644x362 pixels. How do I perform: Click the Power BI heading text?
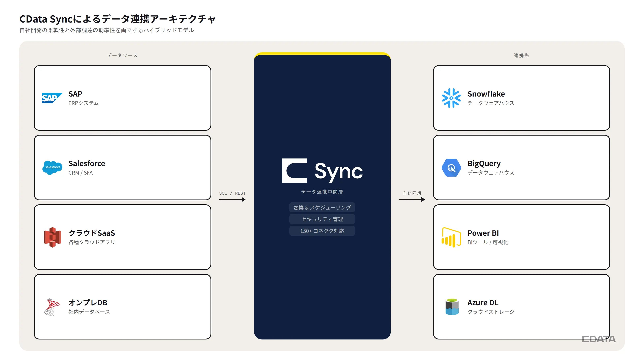pos(483,233)
